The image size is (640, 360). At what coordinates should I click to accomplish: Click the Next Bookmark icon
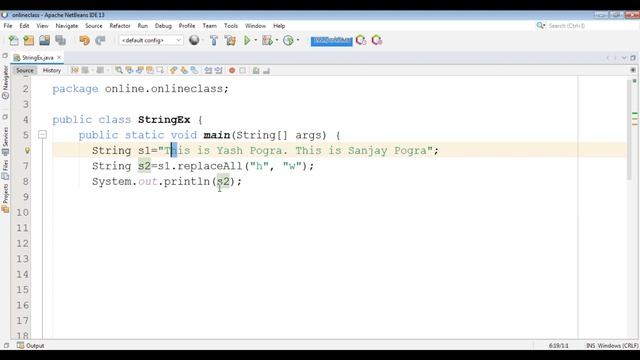[184, 70]
